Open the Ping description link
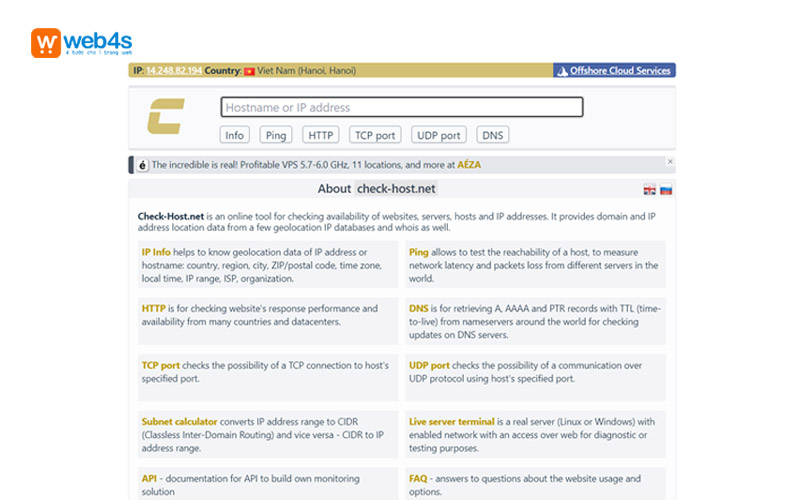Image resolution: width=800 pixels, height=500 pixels. [x=418, y=252]
